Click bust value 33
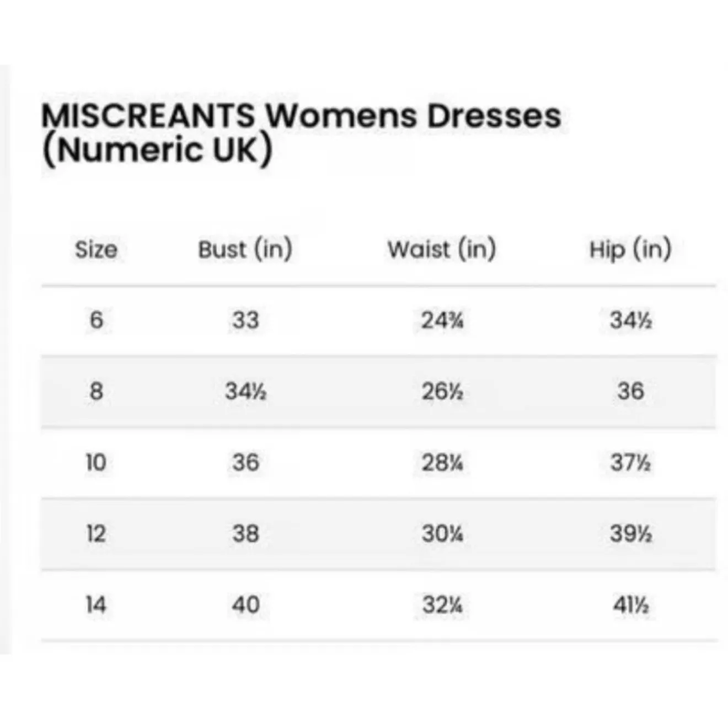728x728 pixels. click(245, 320)
